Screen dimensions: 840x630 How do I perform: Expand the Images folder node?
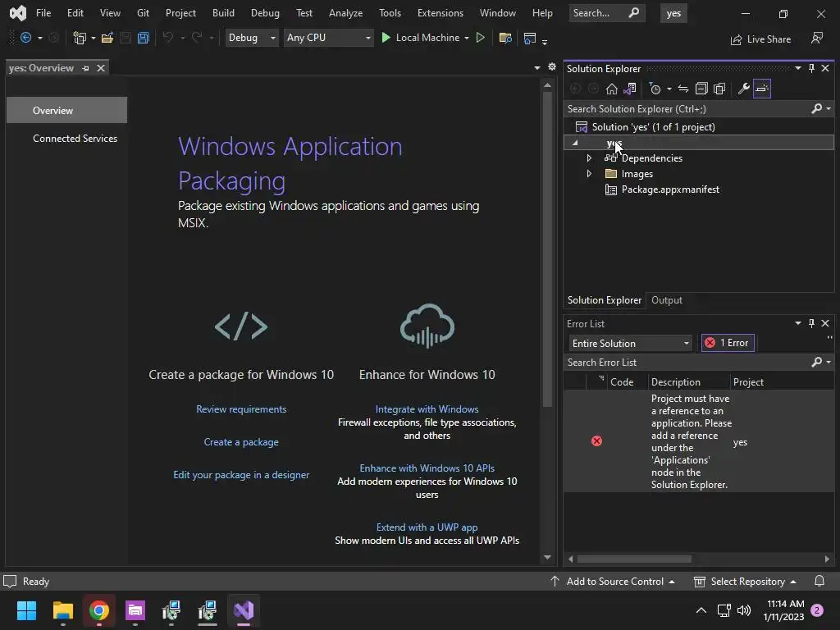pos(589,174)
